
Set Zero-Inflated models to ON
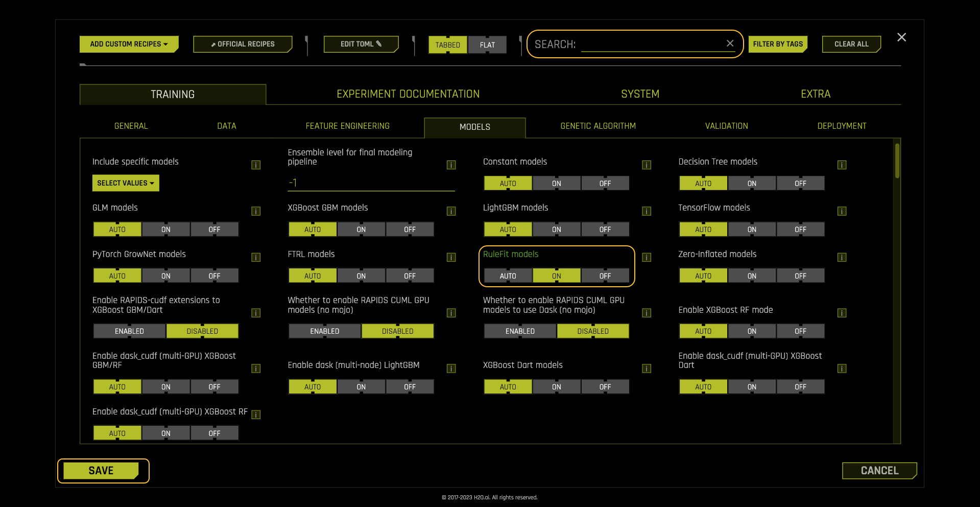point(752,275)
